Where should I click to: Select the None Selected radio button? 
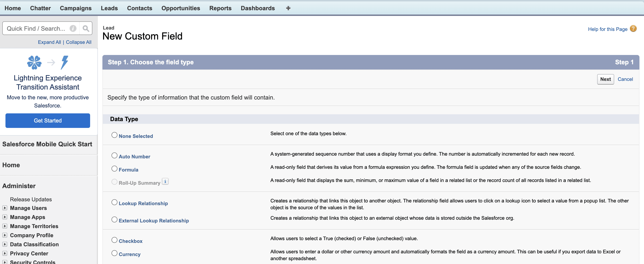[114, 135]
